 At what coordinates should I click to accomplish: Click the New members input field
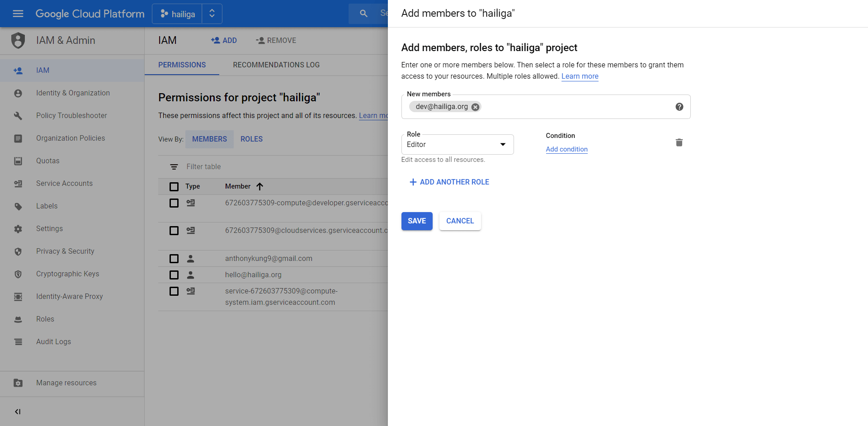pyautogui.click(x=546, y=107)
